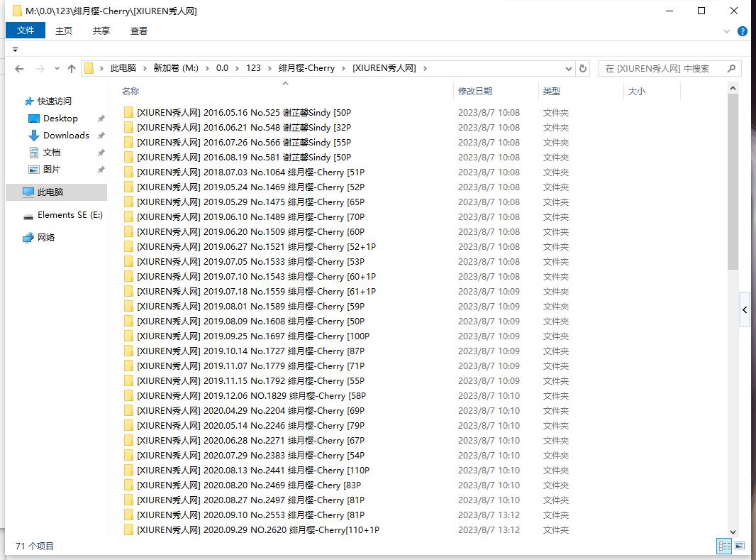Click the title bar folder icon
This screenshot has height=560, width=756.
(17, 11)
